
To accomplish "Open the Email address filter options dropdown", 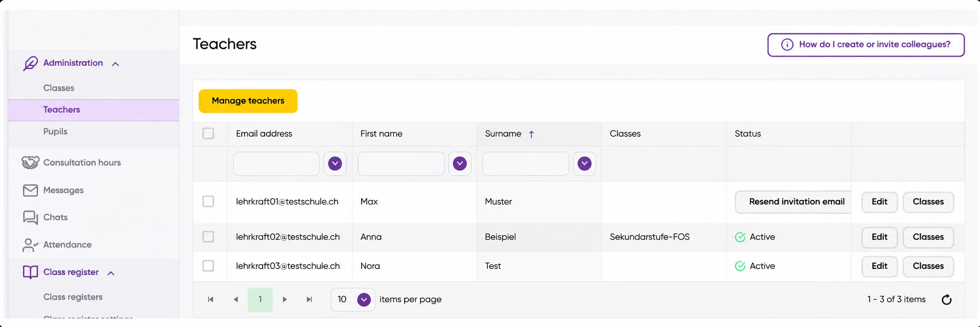I will pyautogui.click(x=335, y=163).
